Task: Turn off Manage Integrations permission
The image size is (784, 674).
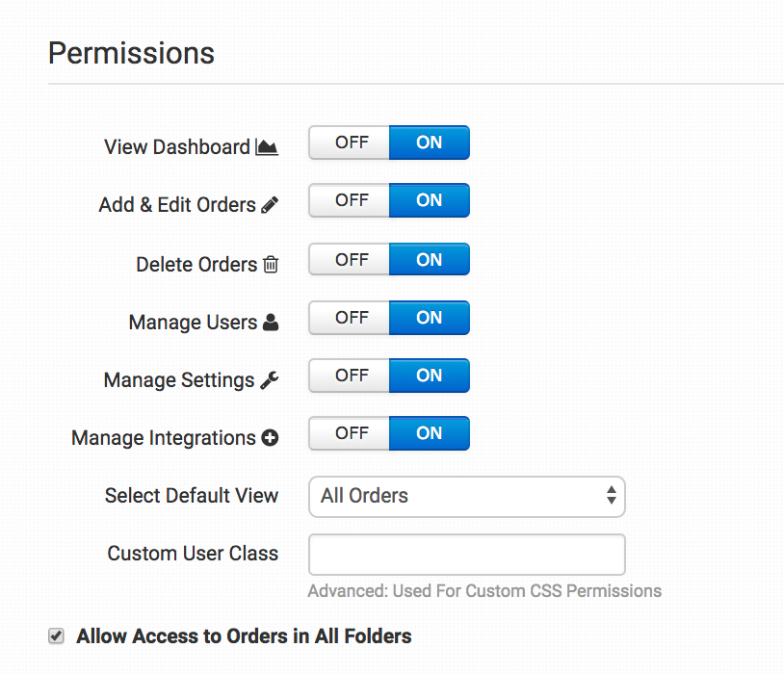Action: coord(351,433)
